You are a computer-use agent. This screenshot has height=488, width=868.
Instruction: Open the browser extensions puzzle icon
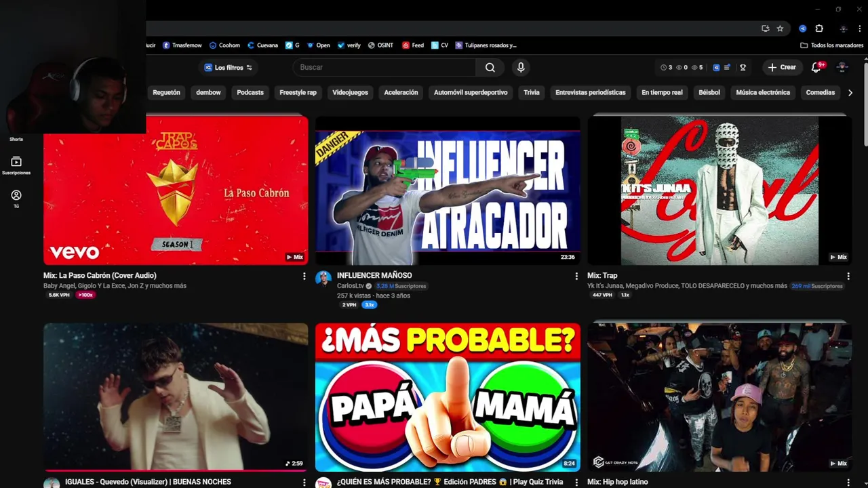point(819,28)
